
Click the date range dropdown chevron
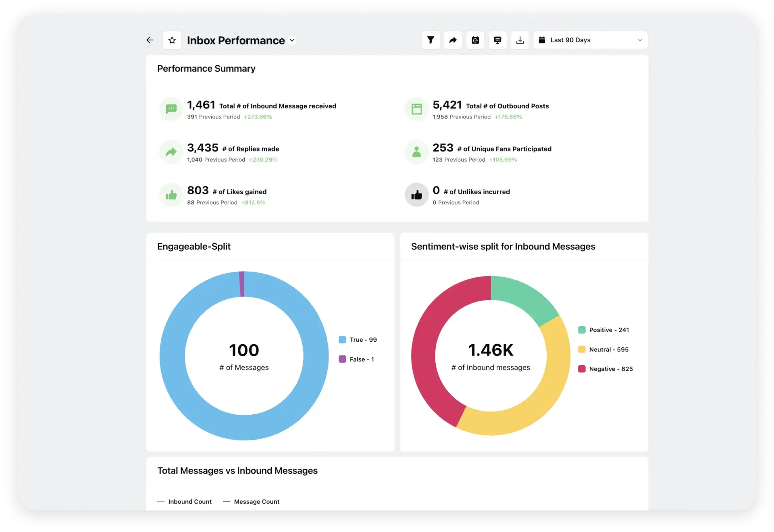pos(640,40)
